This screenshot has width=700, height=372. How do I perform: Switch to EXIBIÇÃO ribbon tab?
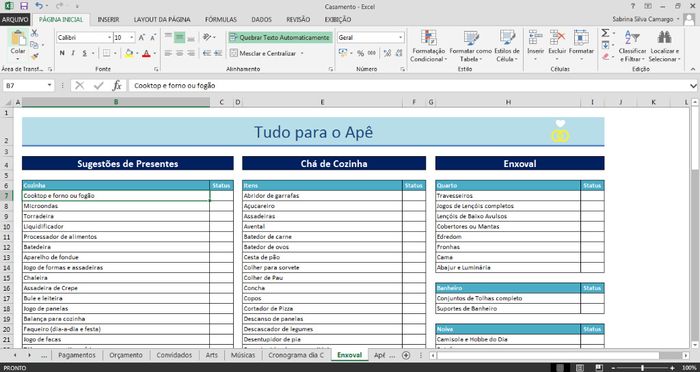(x=338, y=20)
